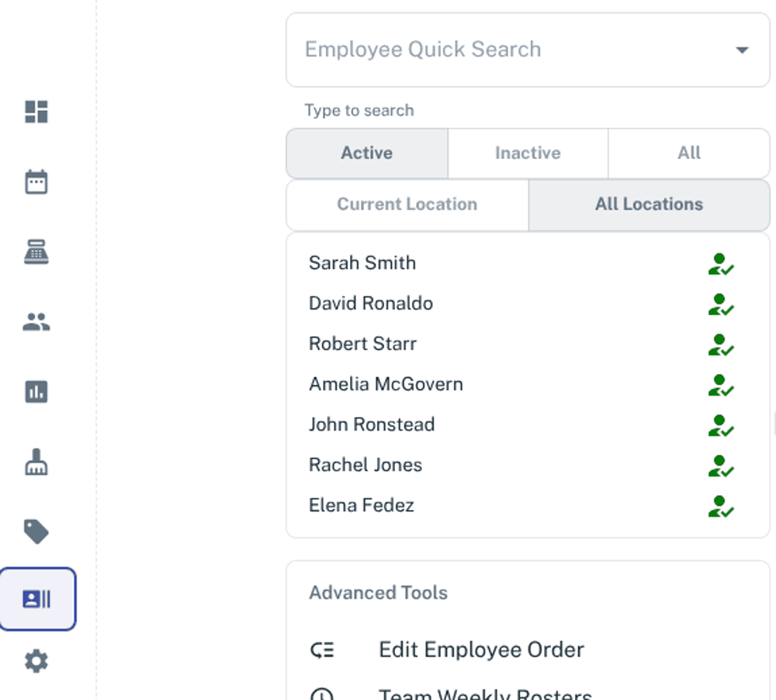Click the broom icon in sidebar
The width and height of the screenshot is (776, 700).
(x=36, y=463)
